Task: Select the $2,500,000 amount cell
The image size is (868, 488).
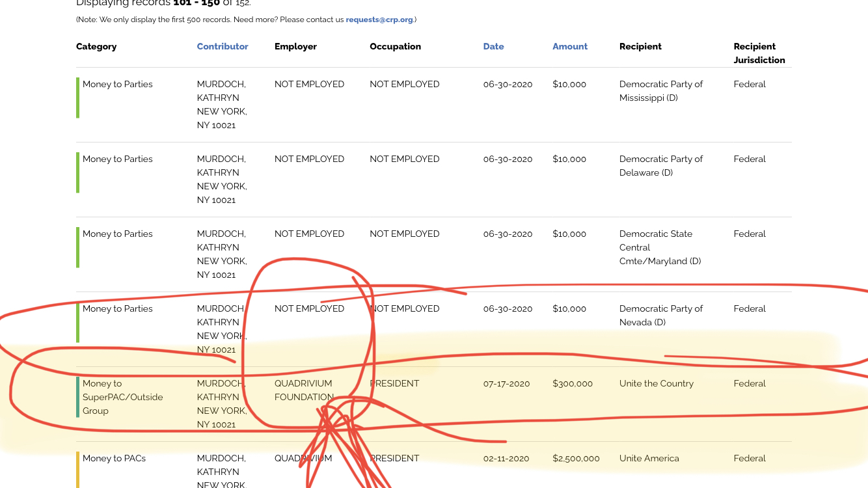Action: click(x=576, y=458)
